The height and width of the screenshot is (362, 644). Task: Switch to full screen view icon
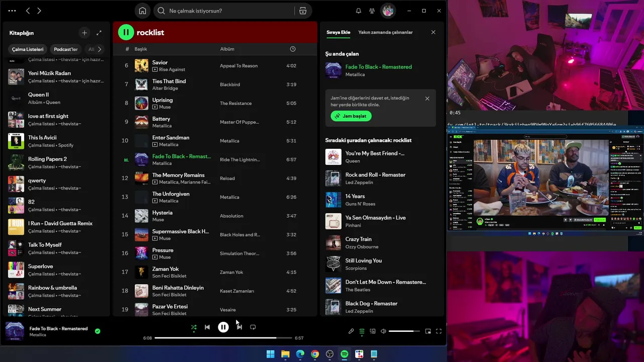[x=439, y=331]
